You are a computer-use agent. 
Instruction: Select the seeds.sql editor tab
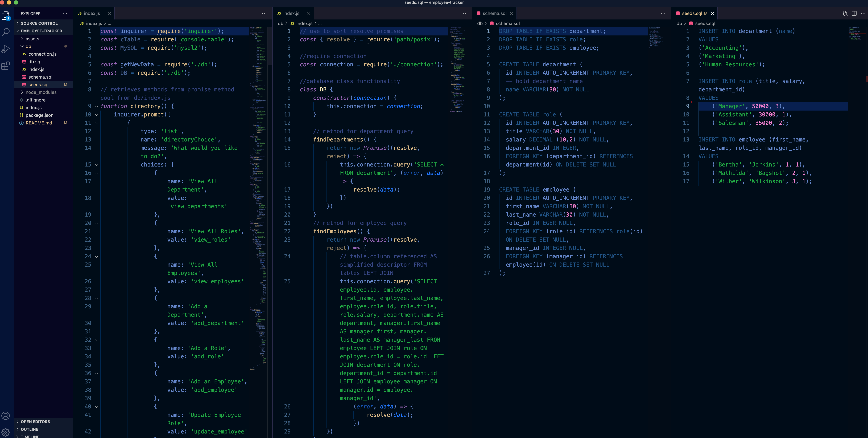tap(695, 14)
